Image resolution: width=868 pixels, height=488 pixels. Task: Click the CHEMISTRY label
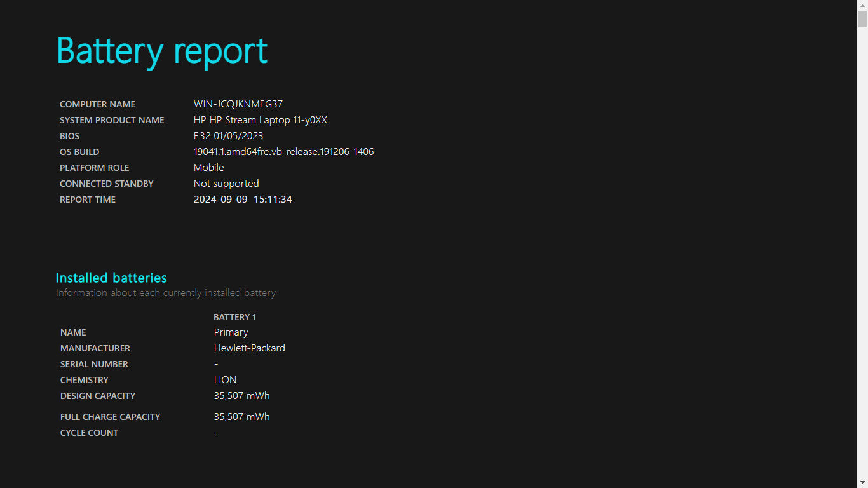pos(85,380)
